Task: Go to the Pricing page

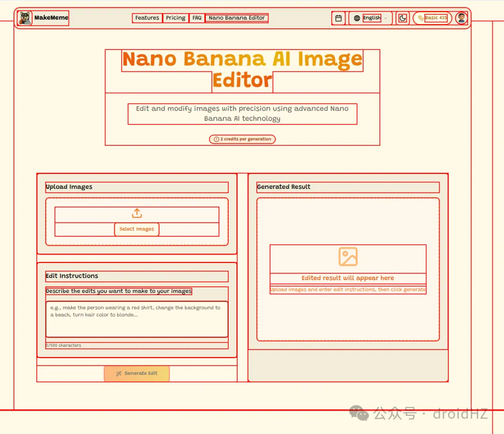Action: click(175, 18)
